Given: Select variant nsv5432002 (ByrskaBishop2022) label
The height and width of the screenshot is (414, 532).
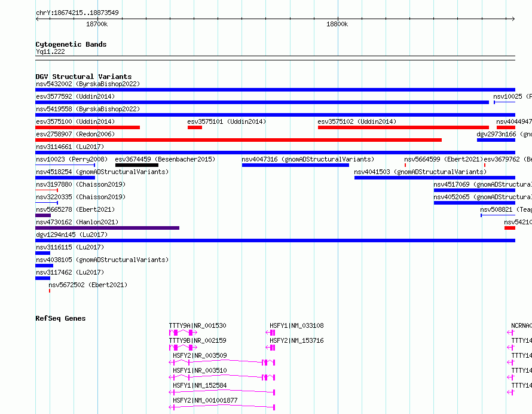Looking at the screenshot, I should point(88,84).
